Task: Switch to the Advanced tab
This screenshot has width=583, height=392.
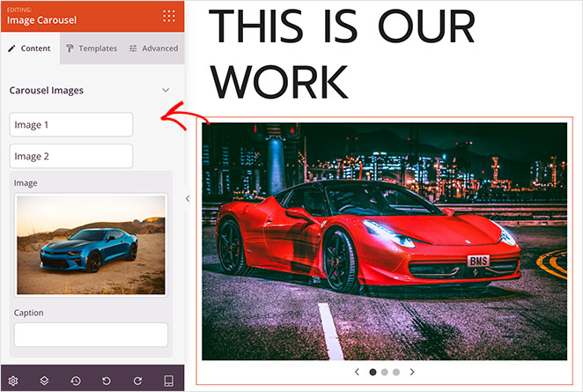Action: point(153,48)
